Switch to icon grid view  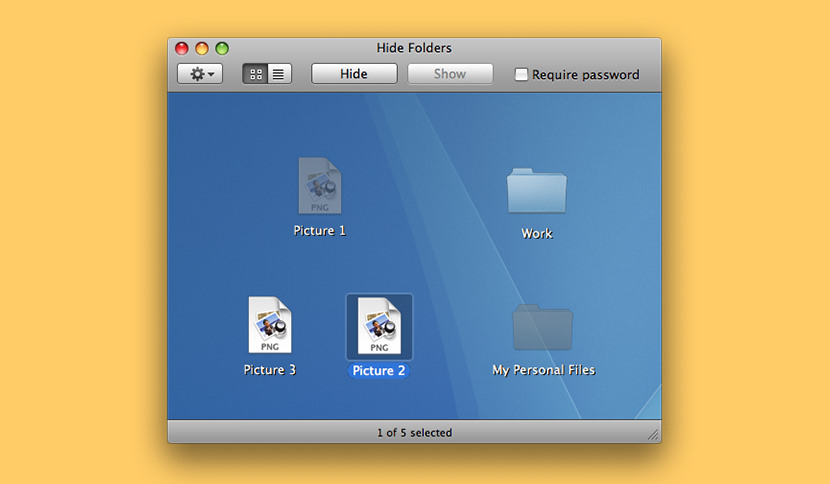[255, 74]
